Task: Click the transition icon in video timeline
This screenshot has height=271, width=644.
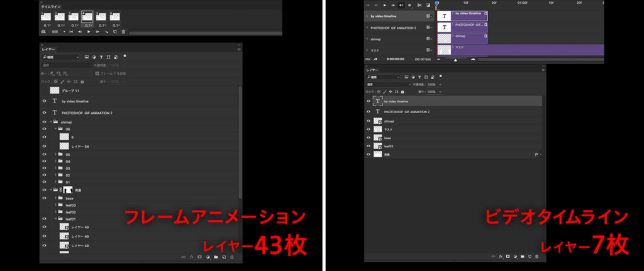Action: pos(428,5)
